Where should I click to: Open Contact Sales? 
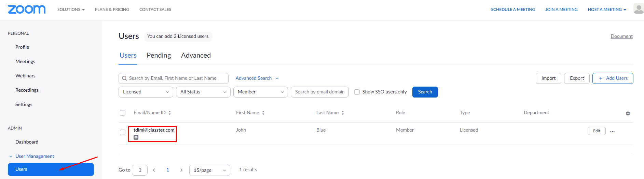pos(155,10)
